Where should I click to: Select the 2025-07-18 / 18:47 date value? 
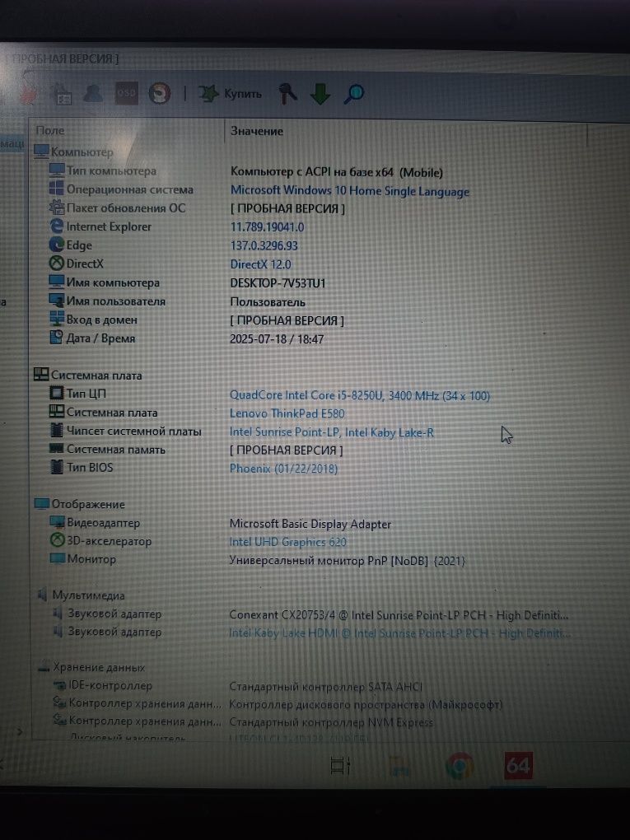277,339
